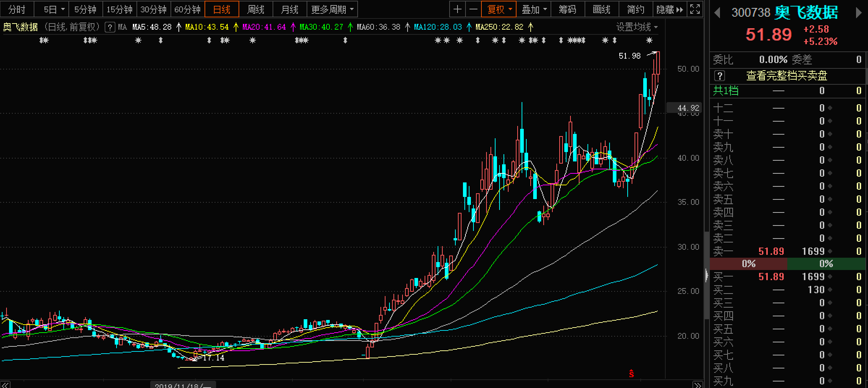Click MA60:36.38 indicator label

coord(379,27)
